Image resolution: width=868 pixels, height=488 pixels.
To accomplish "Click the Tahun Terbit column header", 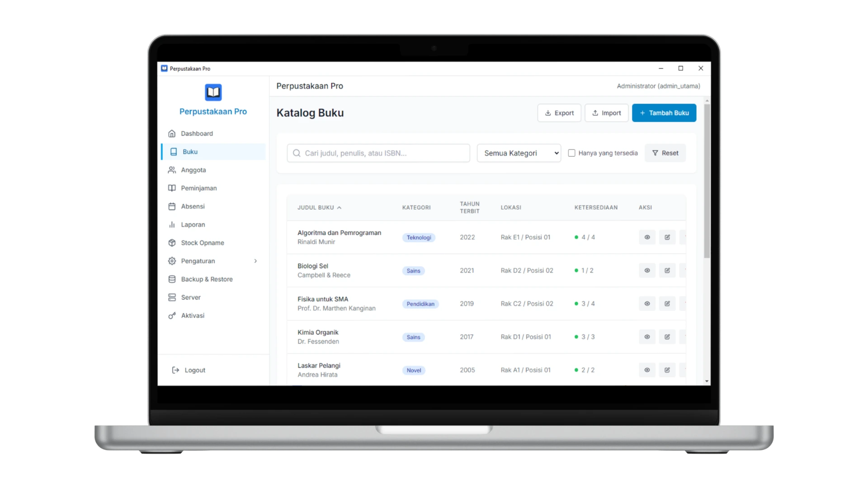I will point(470,207).
